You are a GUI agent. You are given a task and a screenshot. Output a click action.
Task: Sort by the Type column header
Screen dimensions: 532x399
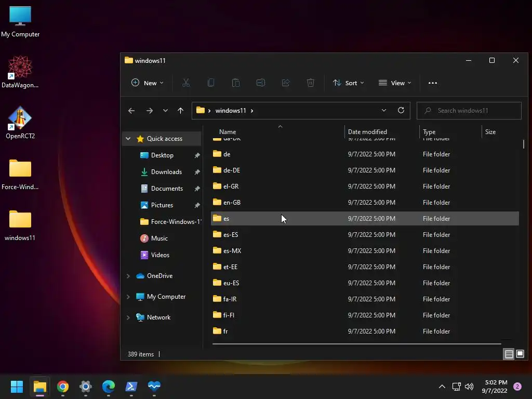click(429, 131)
